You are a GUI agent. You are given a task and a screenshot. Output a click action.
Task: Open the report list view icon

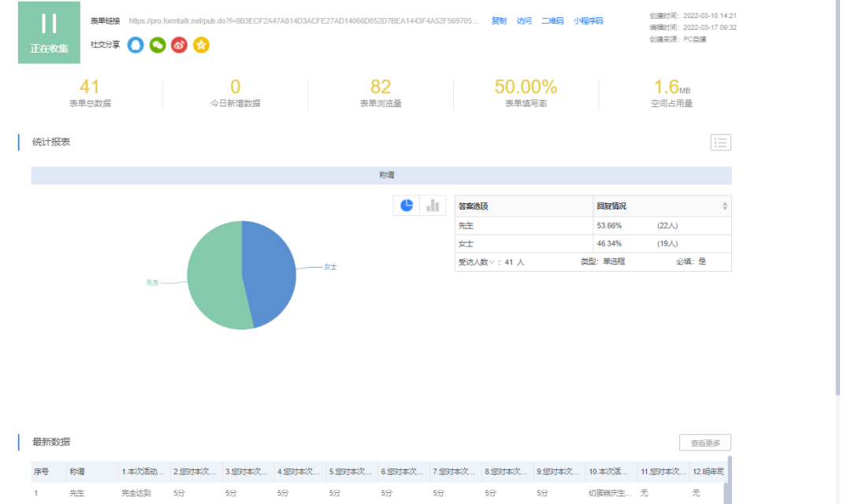721,143
